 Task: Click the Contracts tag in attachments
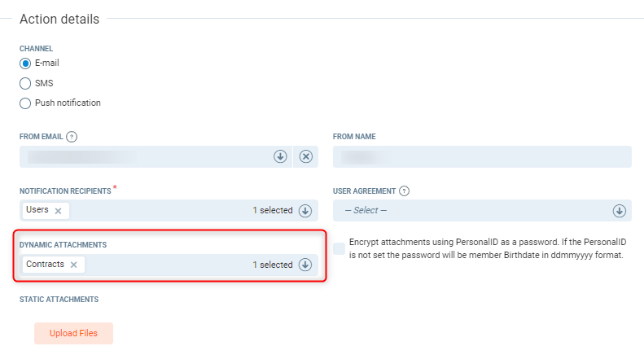45,265
